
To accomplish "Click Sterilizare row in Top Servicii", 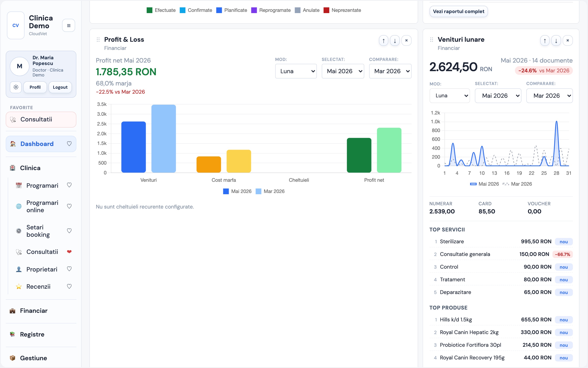I will tap(501, 242).
